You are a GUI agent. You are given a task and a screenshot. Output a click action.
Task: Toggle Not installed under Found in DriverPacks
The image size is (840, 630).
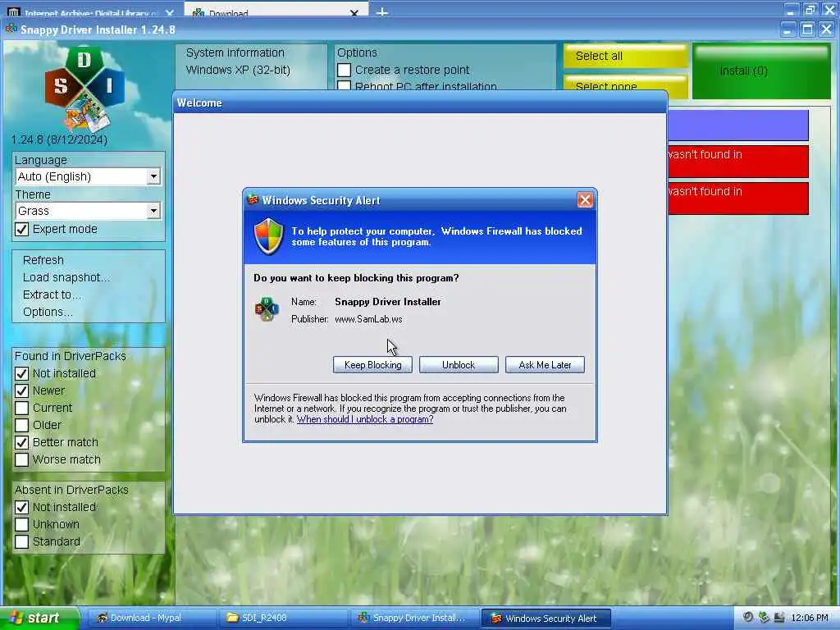(22, 373)
